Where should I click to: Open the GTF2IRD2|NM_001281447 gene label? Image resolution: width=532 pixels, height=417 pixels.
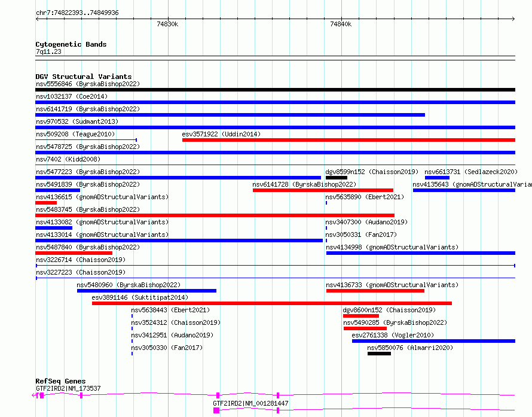coord(250,403)
